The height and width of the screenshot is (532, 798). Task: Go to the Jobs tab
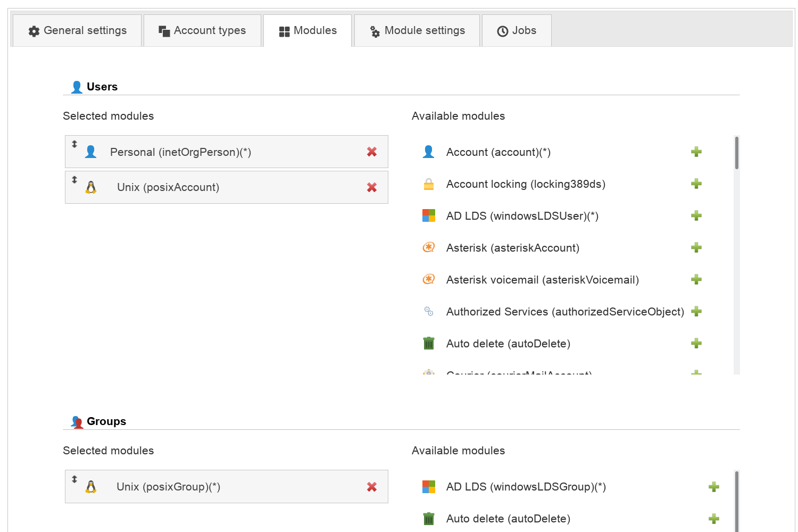[517, 31]
